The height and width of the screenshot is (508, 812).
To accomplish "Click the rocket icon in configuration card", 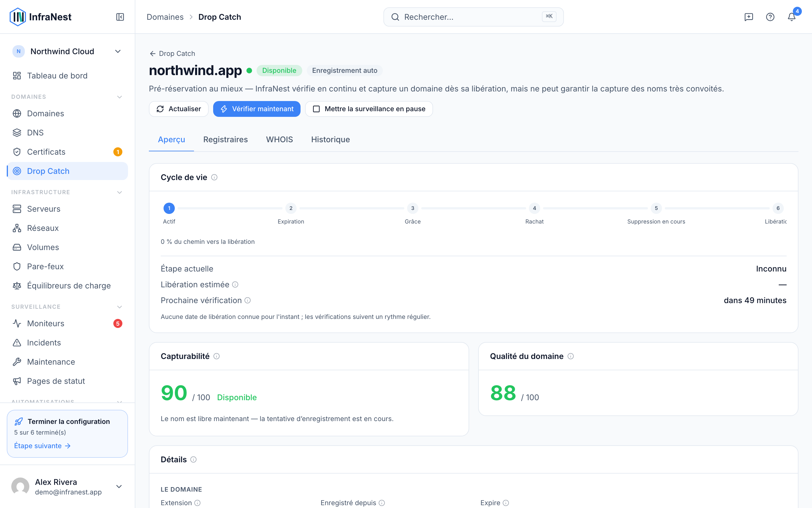I will coord(19,421).
